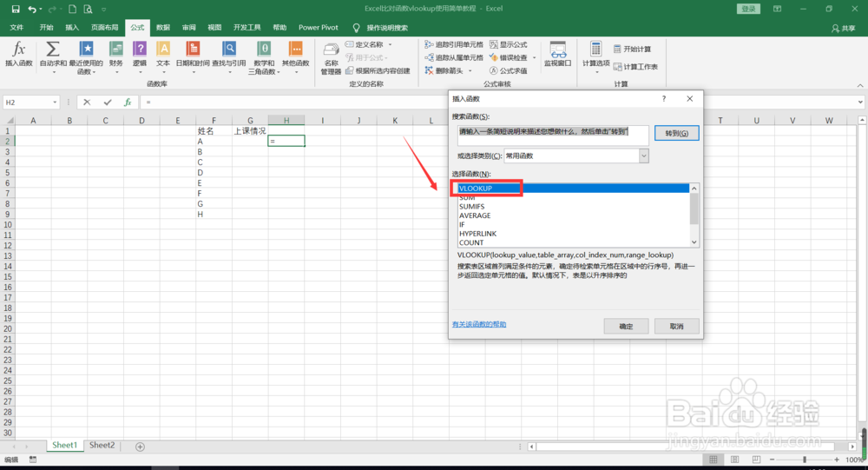Viewport: 868px width, 470px height.
Task: Click Trace Dependents (追踪从属单元格)
Action: click(x=454, y=57)
